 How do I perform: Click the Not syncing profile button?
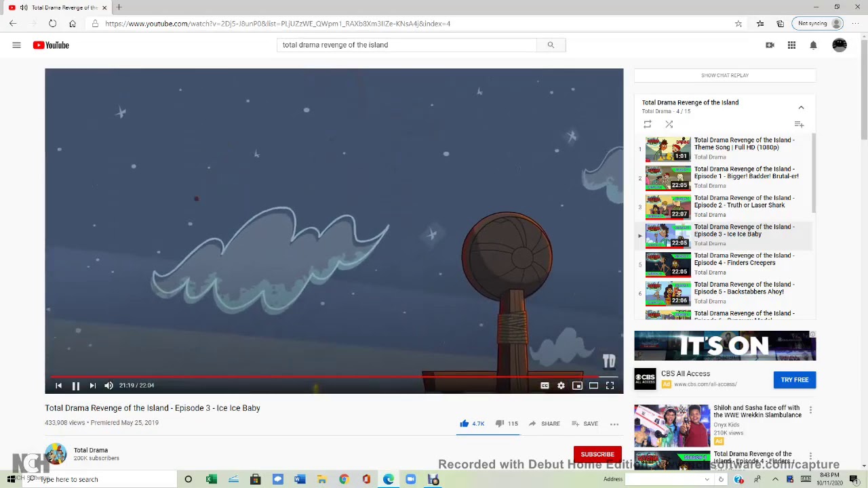pos(819,24)
